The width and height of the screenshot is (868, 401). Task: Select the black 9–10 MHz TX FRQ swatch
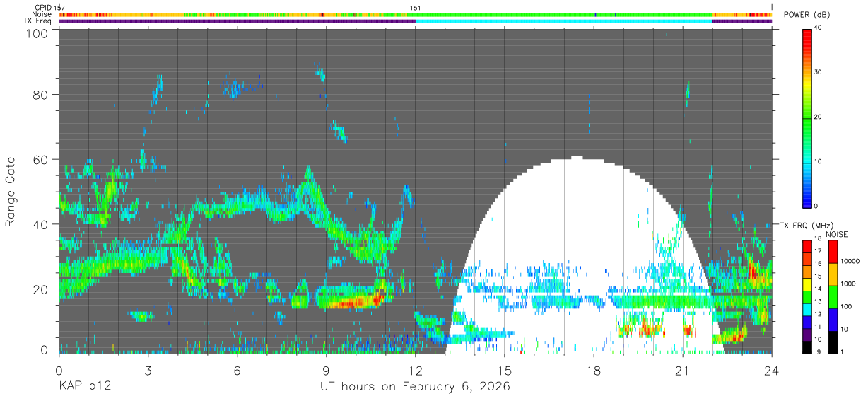point(807,347)
